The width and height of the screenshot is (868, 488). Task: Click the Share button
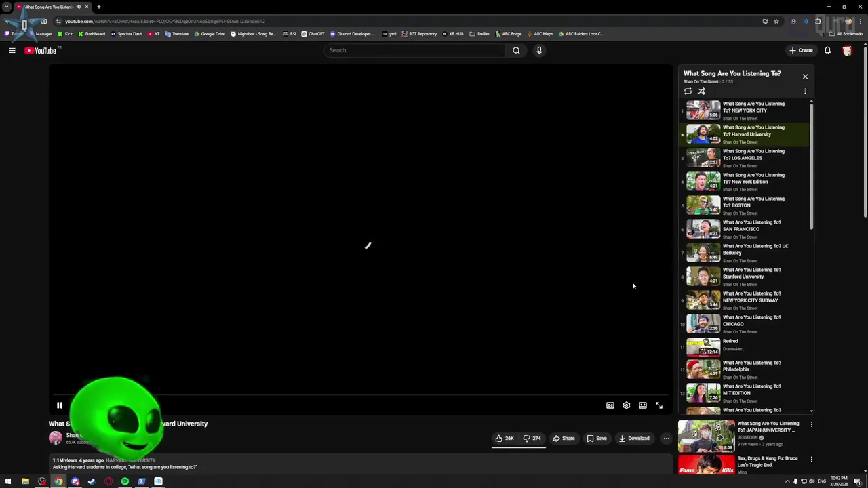point(564,439)
